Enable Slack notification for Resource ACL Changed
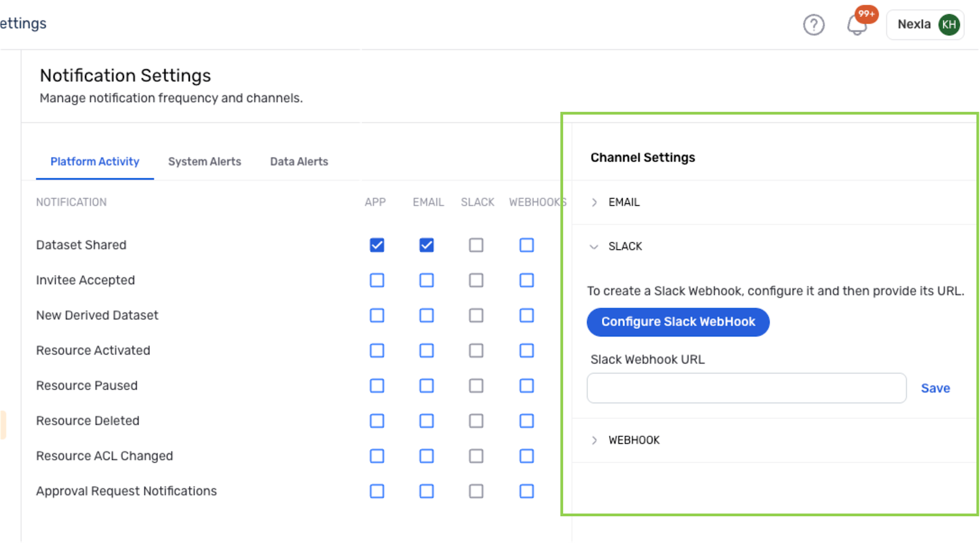The width and height of the screenshot is (980, 543). click(476, 456)
